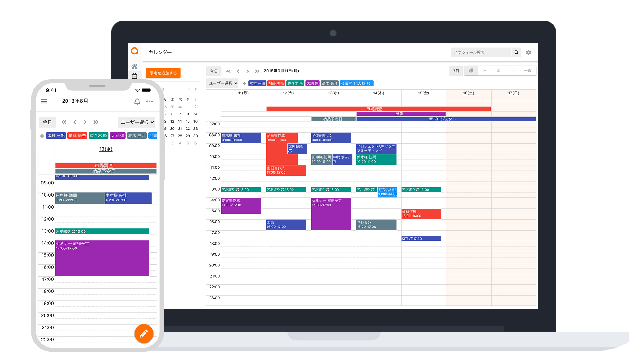634x364 pixels.
Task: Go to next day on phone
Action: pos(85,122)
